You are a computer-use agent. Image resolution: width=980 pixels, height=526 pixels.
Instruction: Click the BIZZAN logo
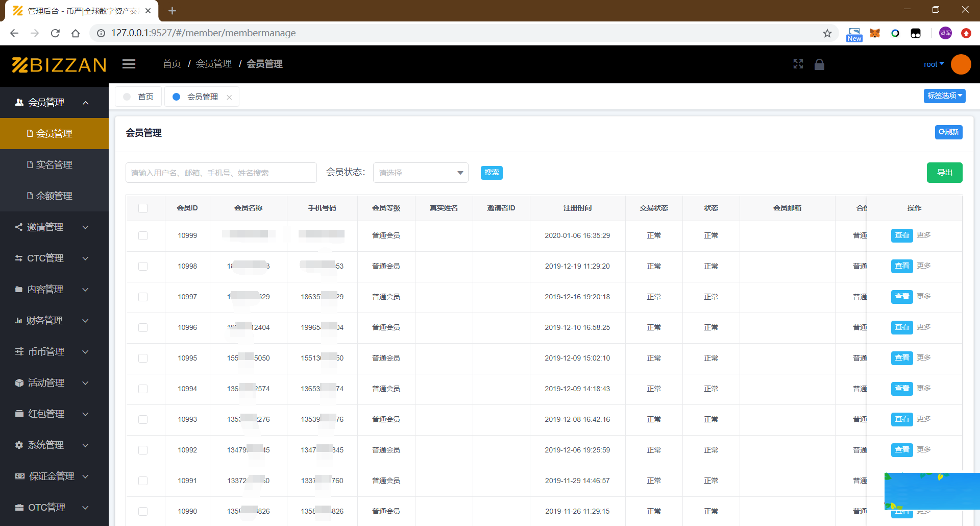(x=59, y=65)
